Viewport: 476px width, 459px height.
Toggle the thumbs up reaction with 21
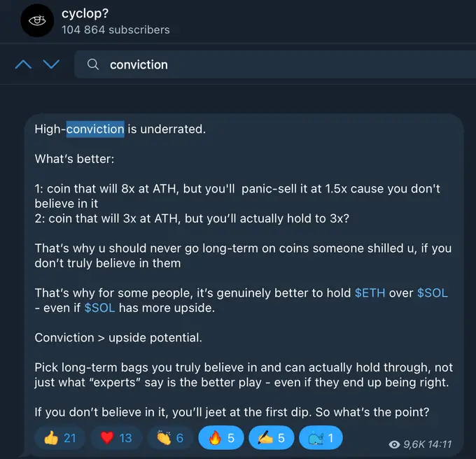tap(59, 438)
